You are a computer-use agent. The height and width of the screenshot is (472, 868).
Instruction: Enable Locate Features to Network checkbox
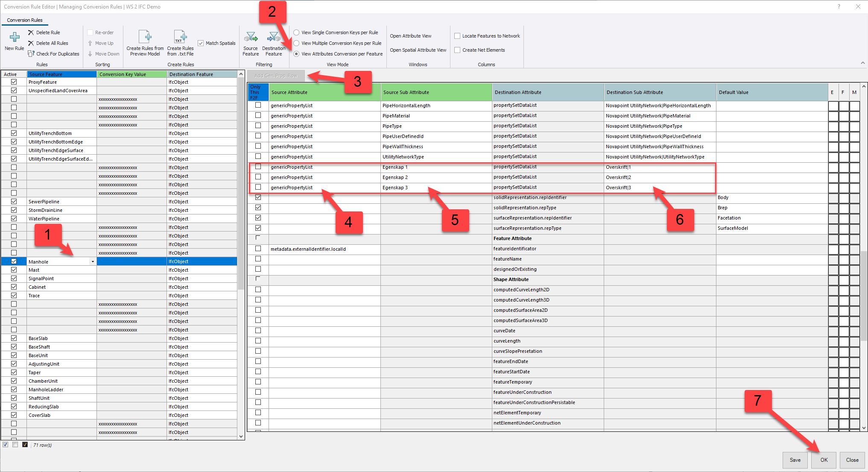[457, 36]
